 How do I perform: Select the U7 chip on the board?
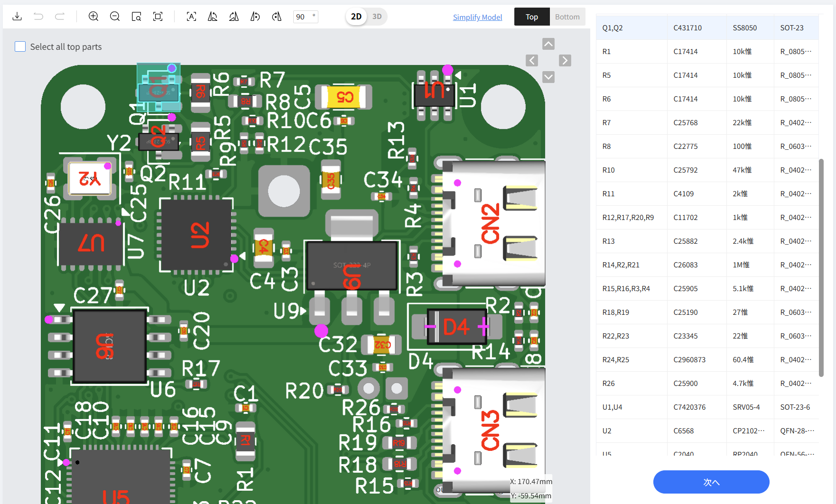point(91,243)
